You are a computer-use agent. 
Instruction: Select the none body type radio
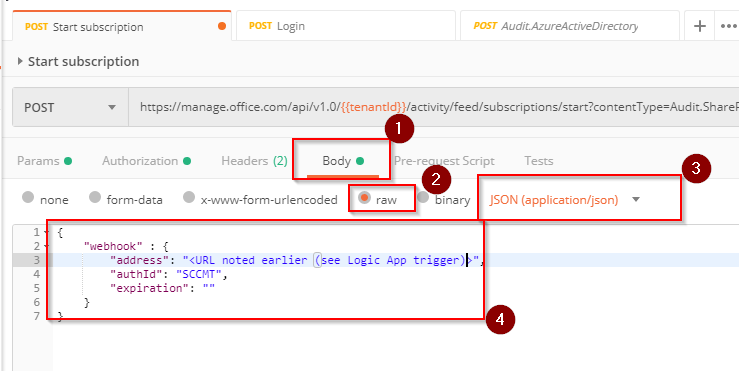[28, 197]
